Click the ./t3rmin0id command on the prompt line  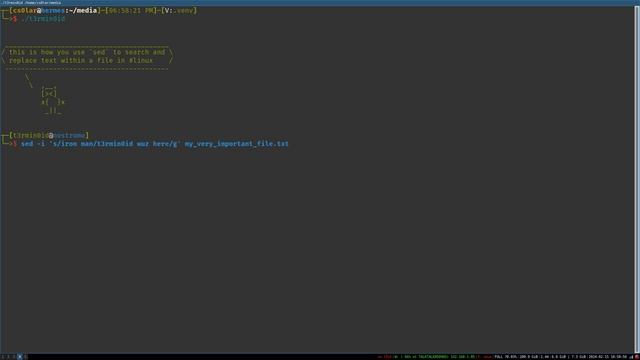point(43,19)
